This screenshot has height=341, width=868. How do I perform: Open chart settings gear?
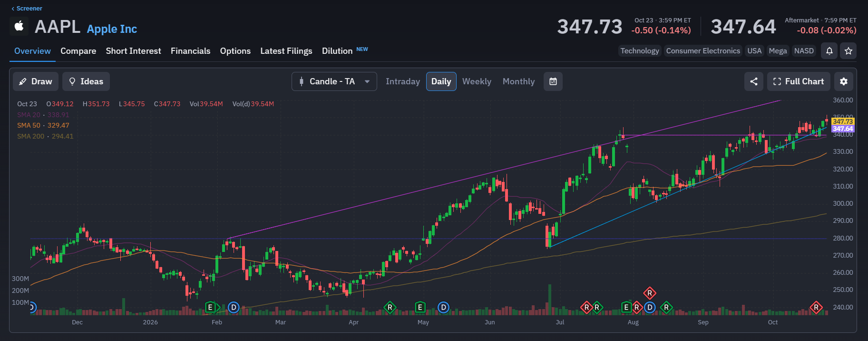point(844,81)
